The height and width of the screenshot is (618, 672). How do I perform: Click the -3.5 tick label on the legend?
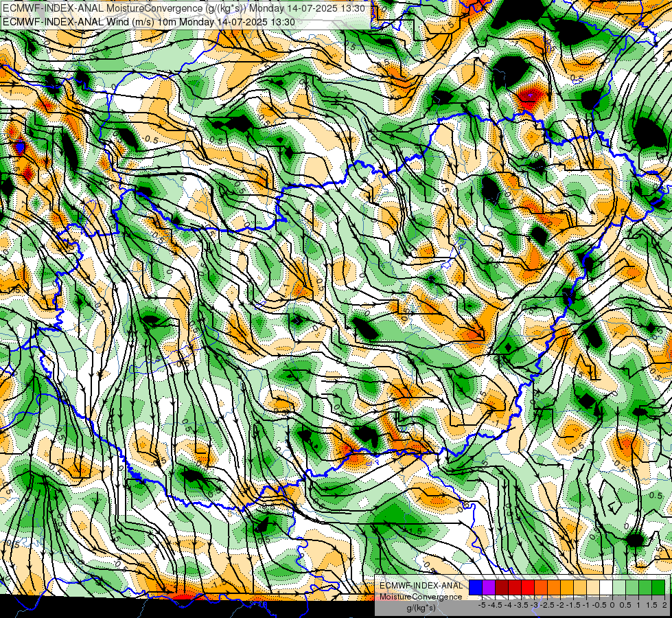[x=521, y=605]
